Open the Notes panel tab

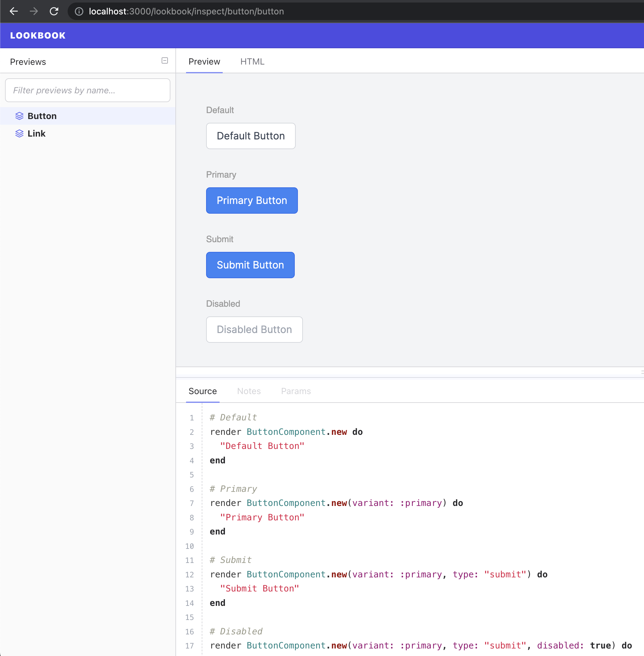[x=248, y=391]
